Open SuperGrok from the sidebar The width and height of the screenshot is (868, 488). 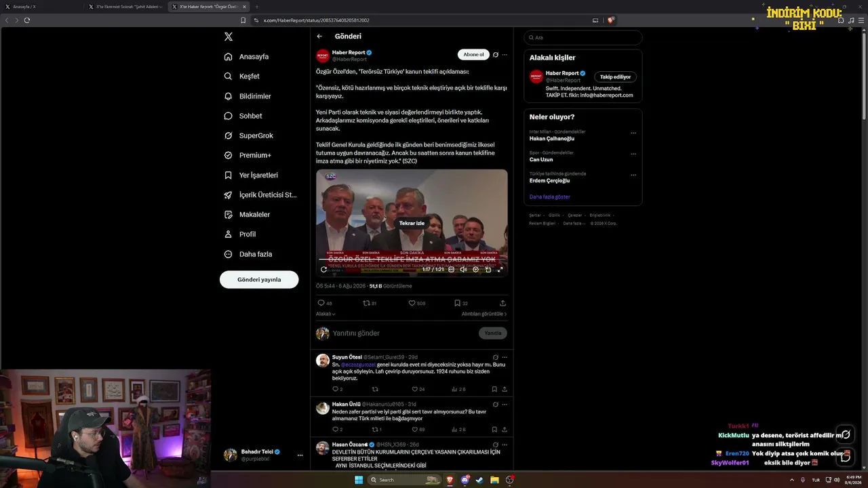click(x=248, y=136)
